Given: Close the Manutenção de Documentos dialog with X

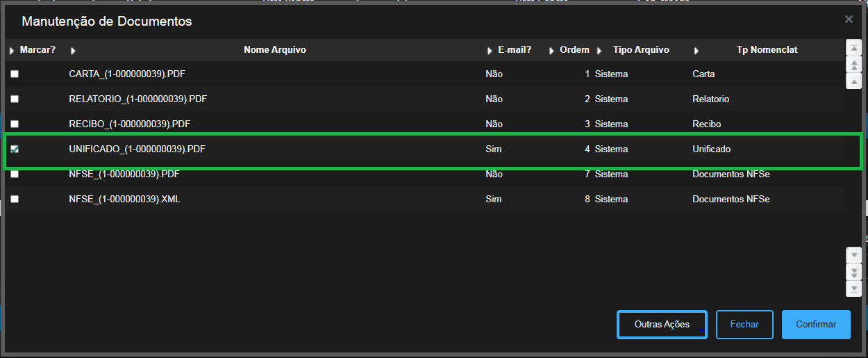Looking at the screenshot, I should (x=849, y=19).
